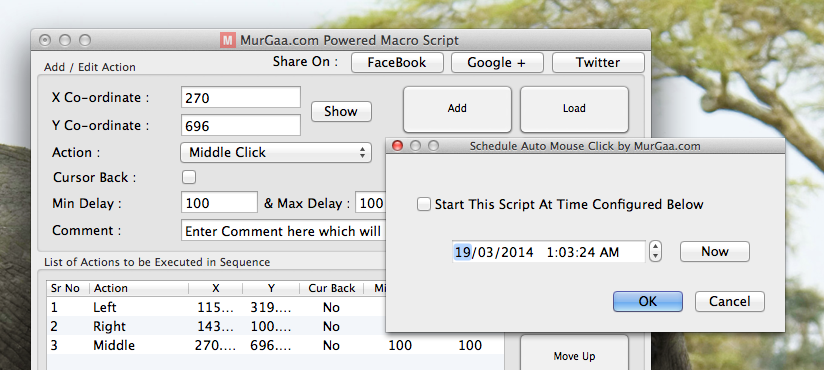The width and height of the screenshot is (824, 370).
Task: Confirm schedule dialog with OK
Action: (647, 301)
